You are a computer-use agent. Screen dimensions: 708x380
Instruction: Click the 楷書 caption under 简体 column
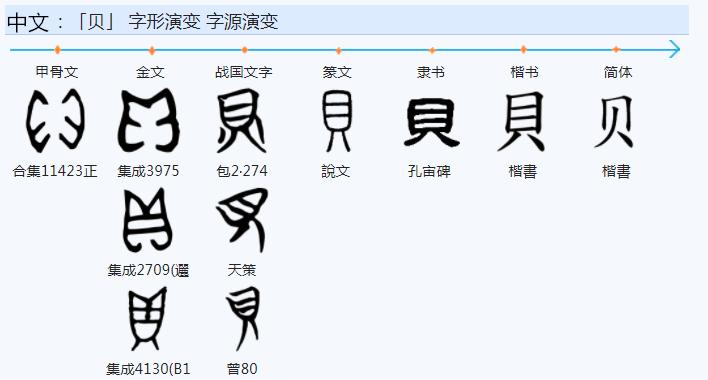point(616,171)
